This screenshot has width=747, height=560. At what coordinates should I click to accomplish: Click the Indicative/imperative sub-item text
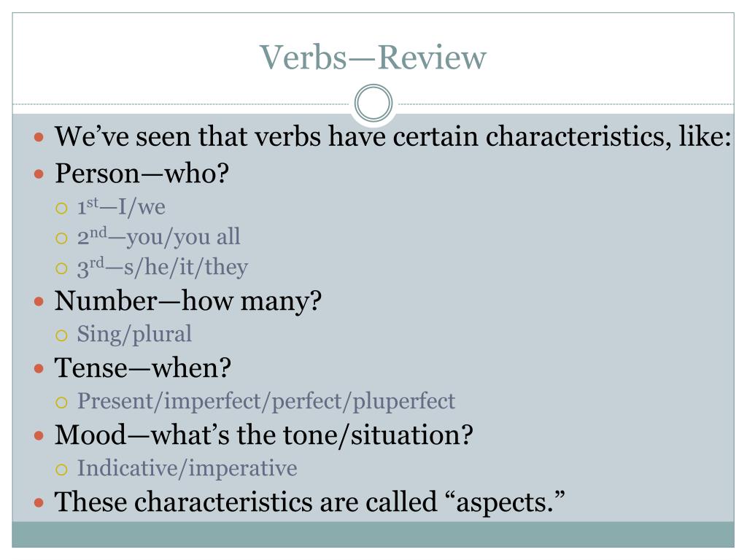coord(187,468)
